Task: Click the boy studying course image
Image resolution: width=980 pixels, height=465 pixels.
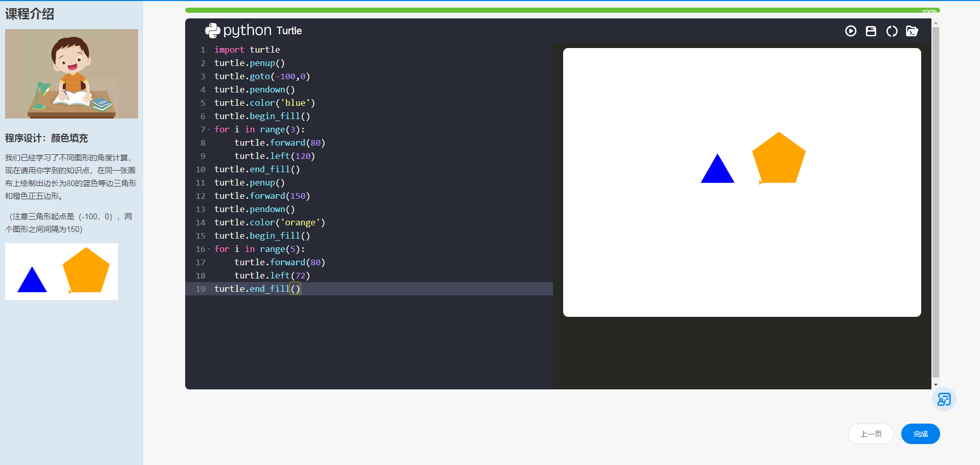Action: click(x=72, y=74)
